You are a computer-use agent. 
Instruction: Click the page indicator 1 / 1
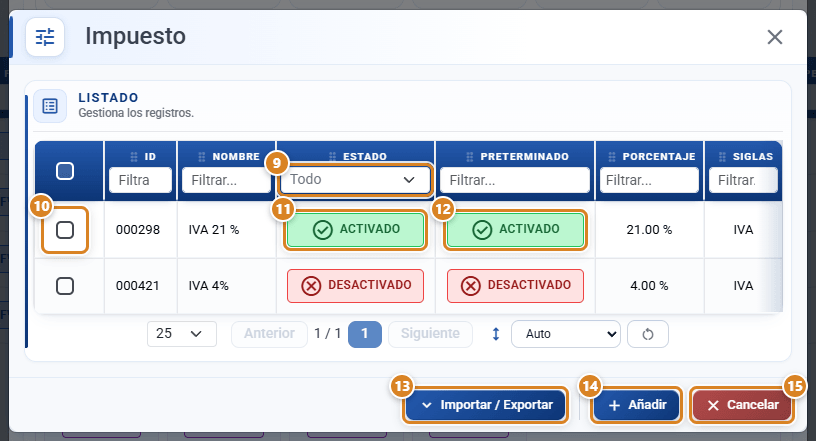[327, 334]
